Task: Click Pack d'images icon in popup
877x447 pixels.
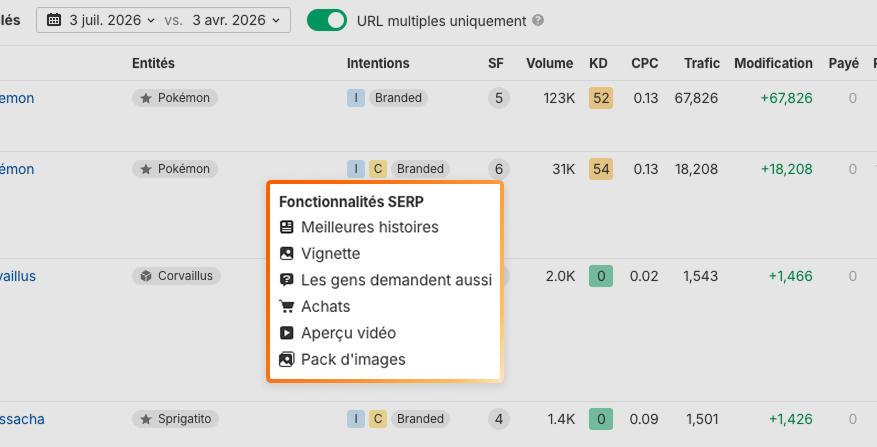Action: click(286, 359)
